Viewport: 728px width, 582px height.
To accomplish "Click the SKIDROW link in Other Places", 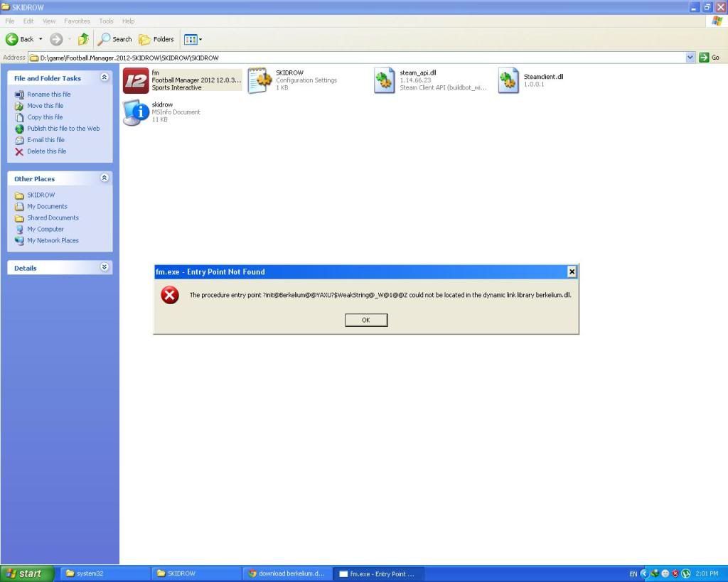I will tap(41, 195).
